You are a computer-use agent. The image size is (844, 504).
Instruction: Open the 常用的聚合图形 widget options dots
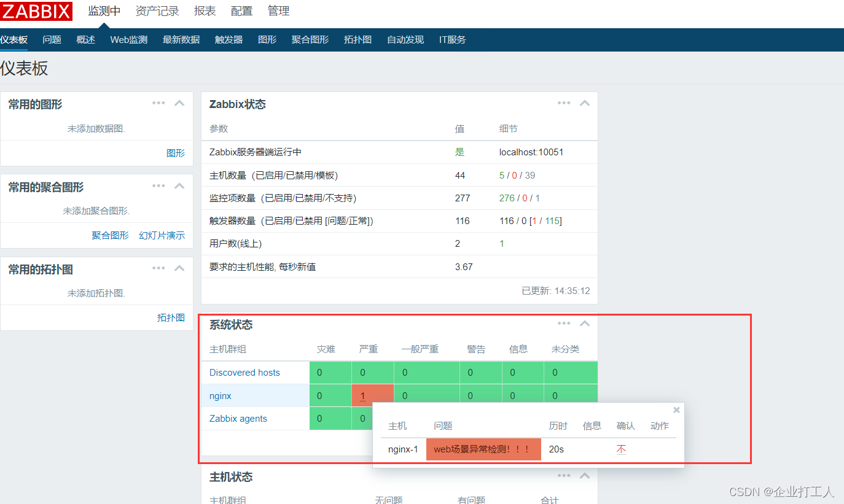pyautogui.click(x=158, y=186)
